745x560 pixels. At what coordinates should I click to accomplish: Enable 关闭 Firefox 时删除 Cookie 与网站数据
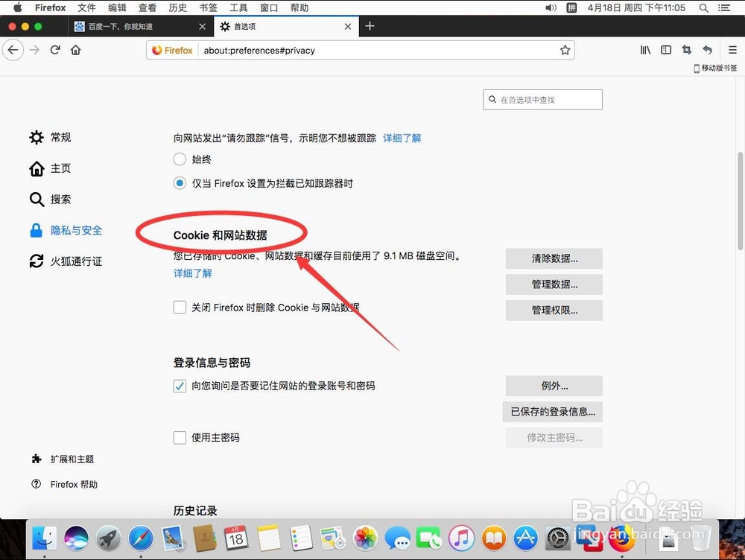coord(180,307)
